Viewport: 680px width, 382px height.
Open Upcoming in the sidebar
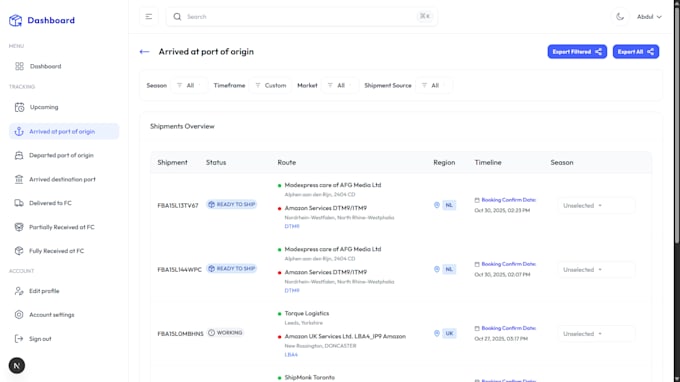click(64, 107)
